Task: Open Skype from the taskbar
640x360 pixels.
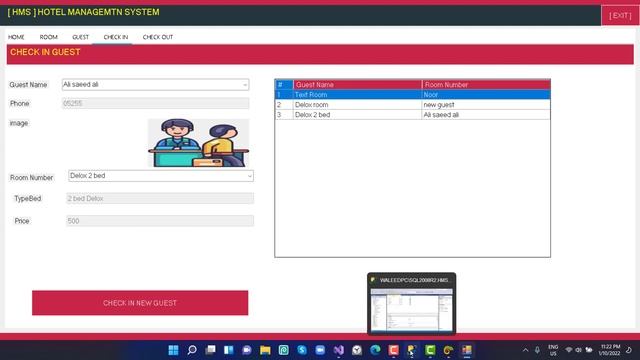Action: [302, 350]
